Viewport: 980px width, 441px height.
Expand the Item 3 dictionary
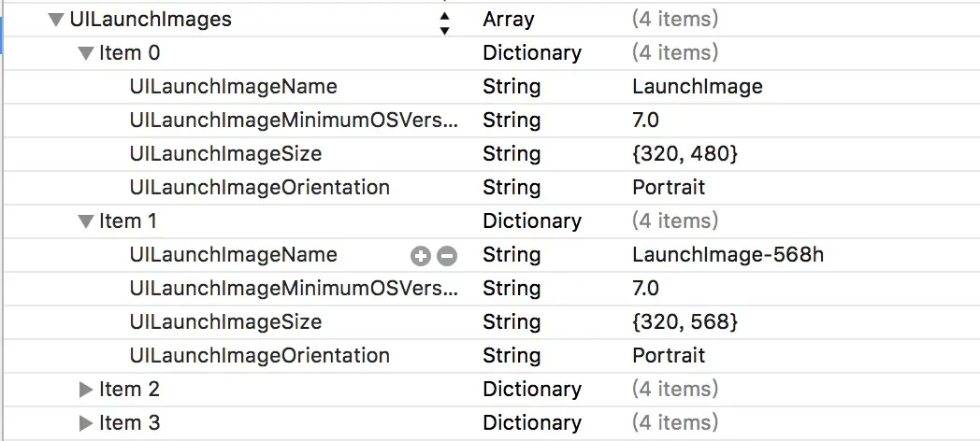86,423
